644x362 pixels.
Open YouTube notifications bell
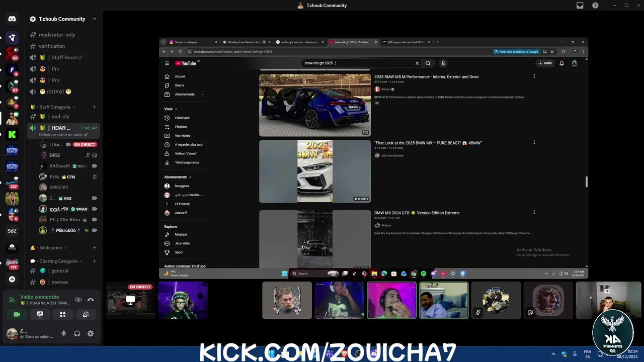click(561, 63)
